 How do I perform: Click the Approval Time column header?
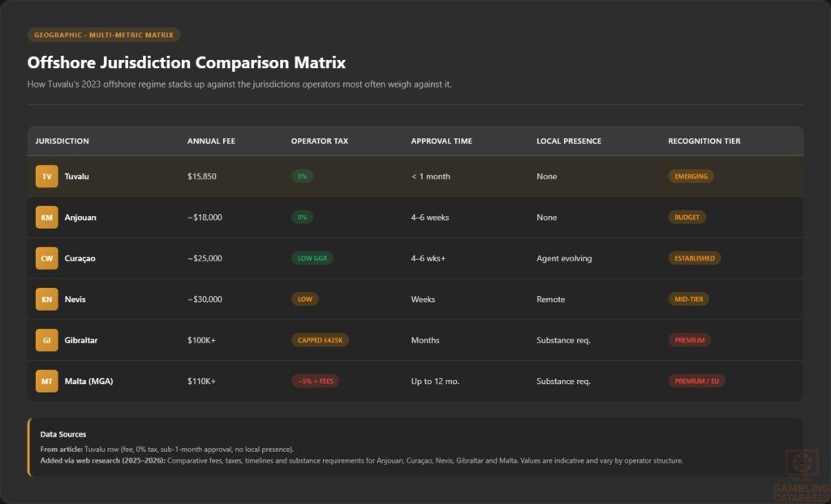[x=441, y=141]
